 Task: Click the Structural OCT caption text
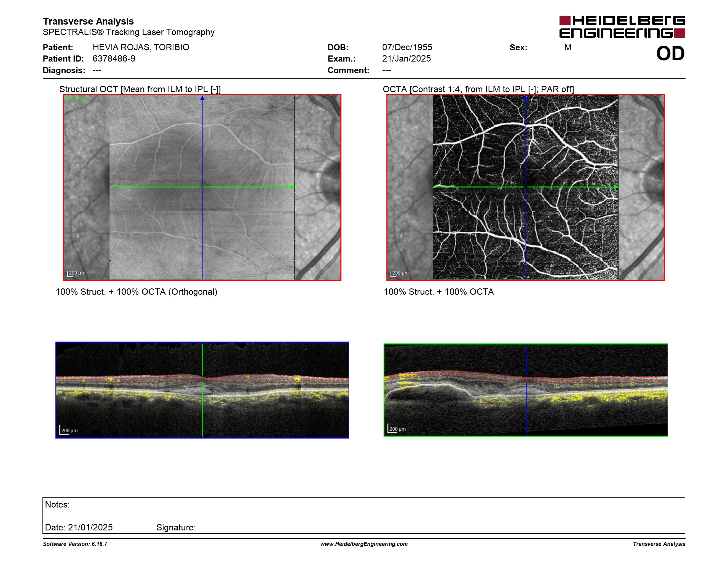140,89
